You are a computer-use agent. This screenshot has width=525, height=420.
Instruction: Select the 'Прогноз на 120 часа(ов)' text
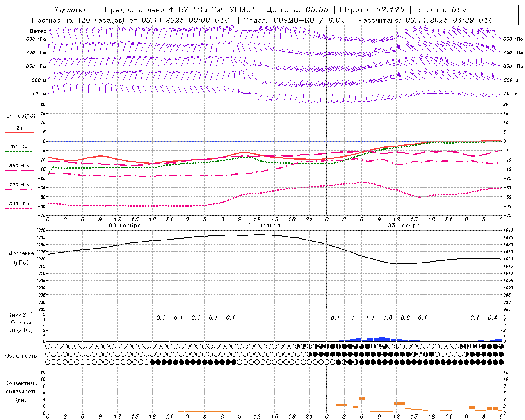click(x=79, y=20)
